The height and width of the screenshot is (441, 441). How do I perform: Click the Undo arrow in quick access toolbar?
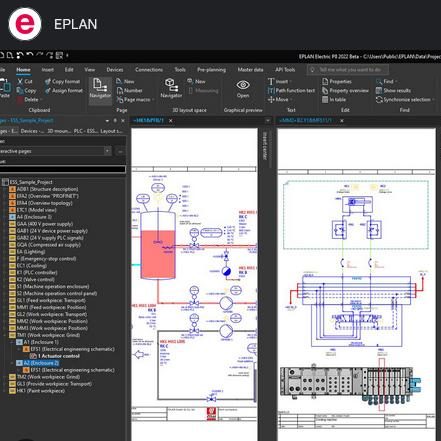[x=30, y=55]
